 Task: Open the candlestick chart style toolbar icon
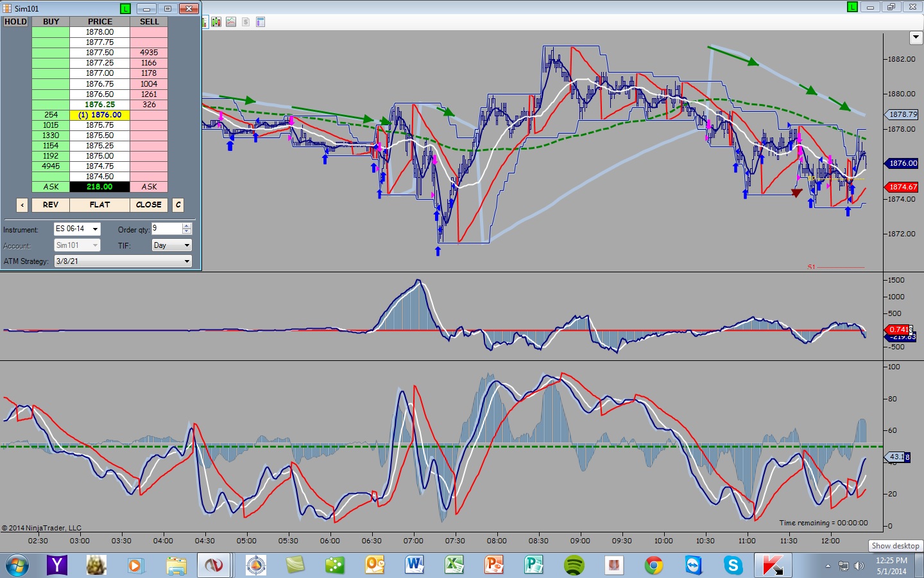[216, 22]
